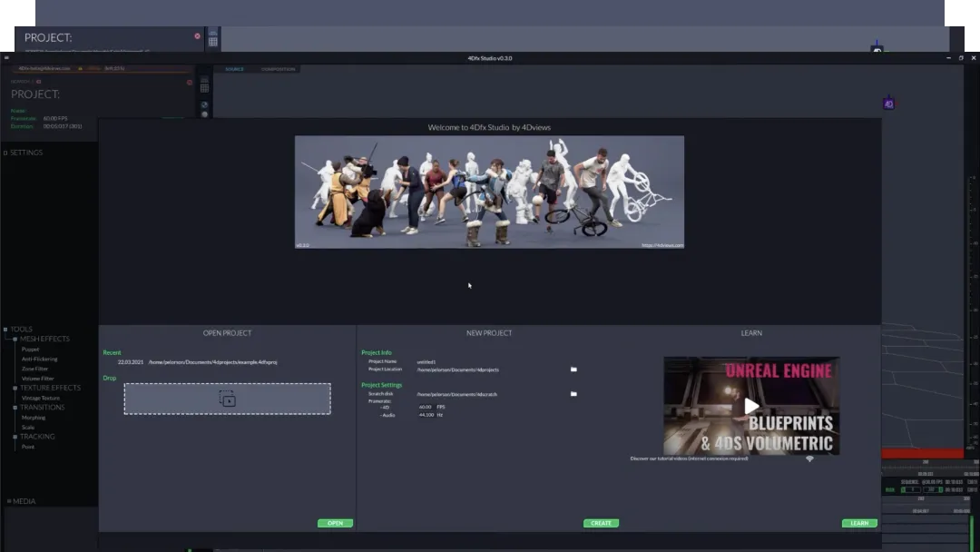Edit Project Location path field
980x552 pixels.
coord(458,370)
